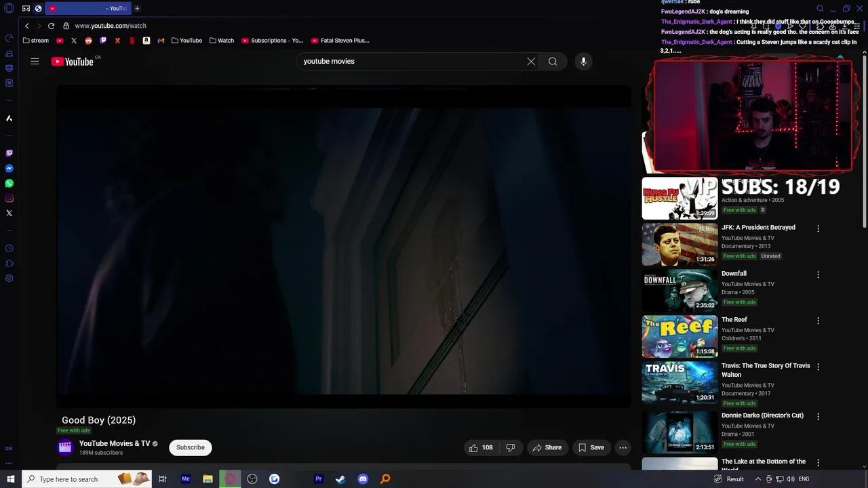Screen dimensions: 868x488
Task: Open a new browser tab
Action: pyautogui.click(x=137, y=8)
